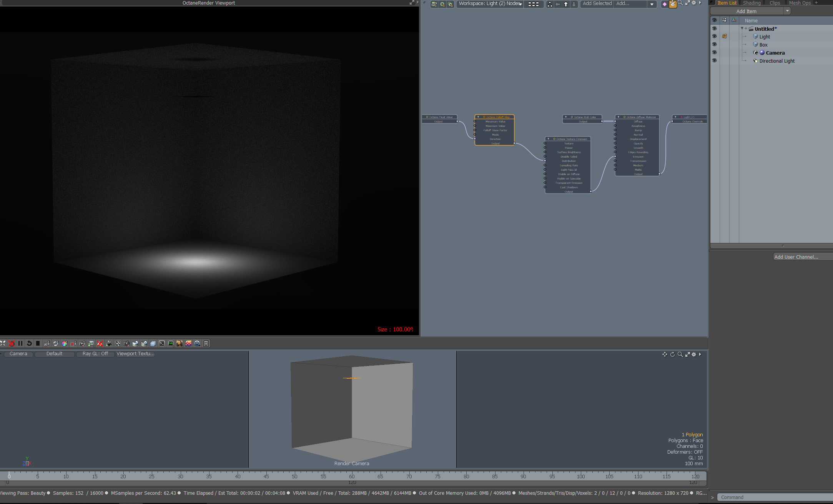This screenshot has height=504, width=833.
Task: Click the up arrow in node editor toolbar
Action: point(566,4)
